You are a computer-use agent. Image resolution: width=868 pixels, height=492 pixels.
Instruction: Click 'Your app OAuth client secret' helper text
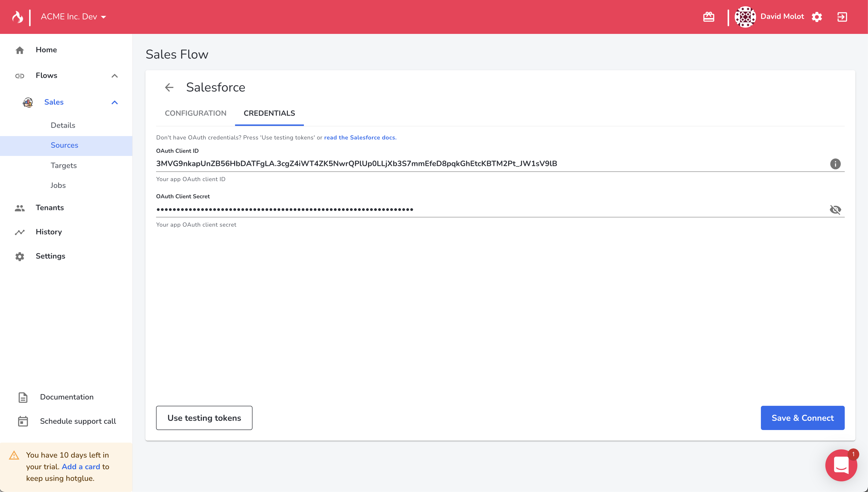[196, 225]
